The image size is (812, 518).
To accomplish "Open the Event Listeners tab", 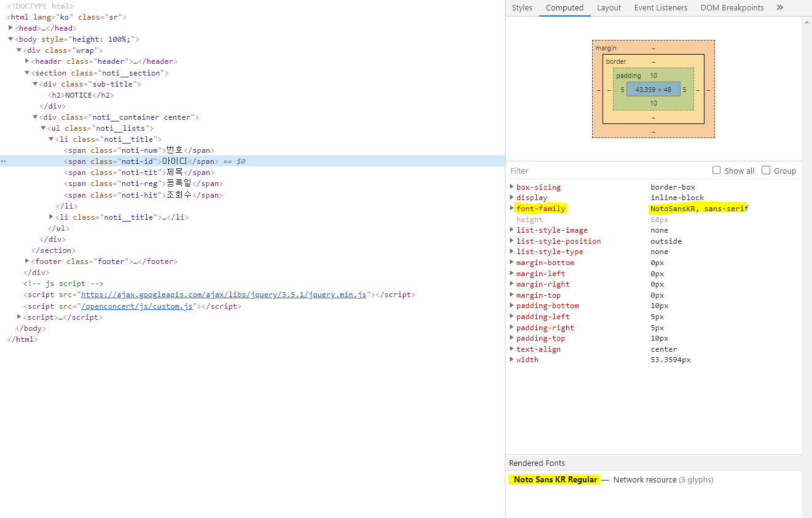I will [661, 8].
